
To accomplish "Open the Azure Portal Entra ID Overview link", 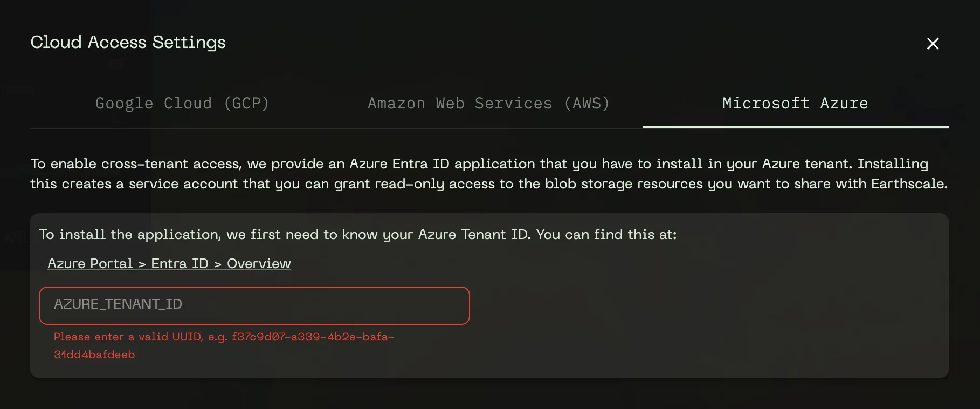I will (x=169, y=264).
